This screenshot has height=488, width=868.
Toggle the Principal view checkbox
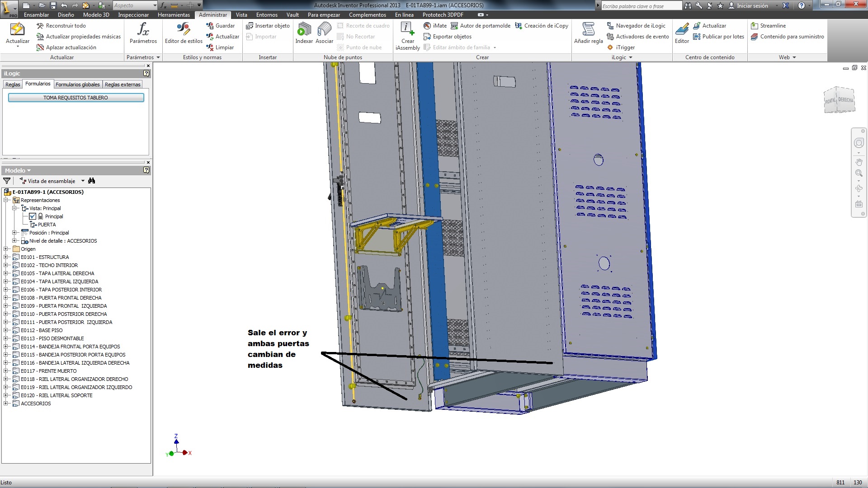pos(33,216)
